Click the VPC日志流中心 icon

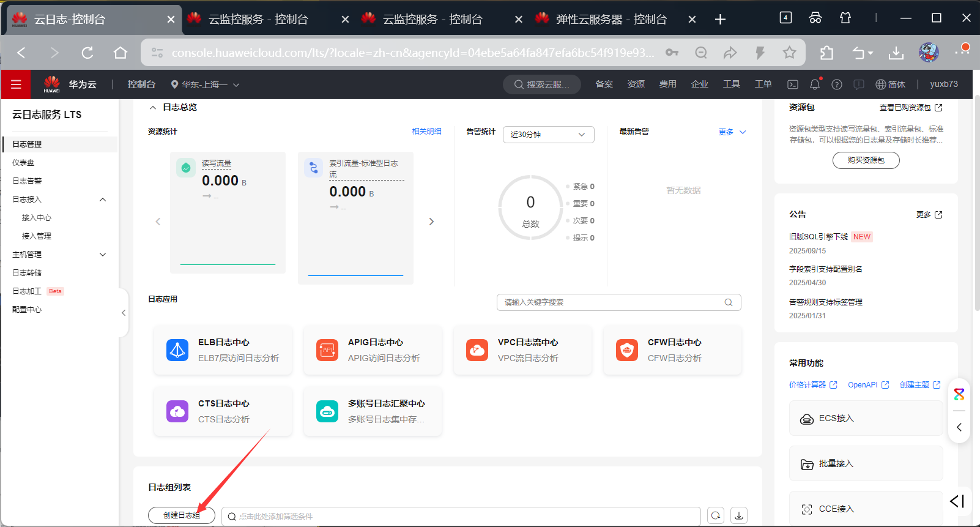477,350
